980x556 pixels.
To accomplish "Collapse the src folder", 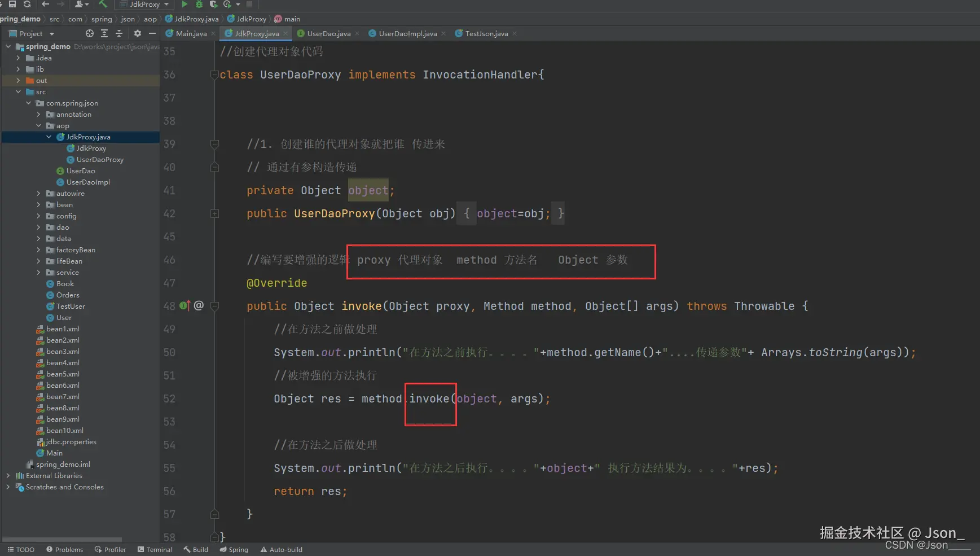I will point(18,92).
